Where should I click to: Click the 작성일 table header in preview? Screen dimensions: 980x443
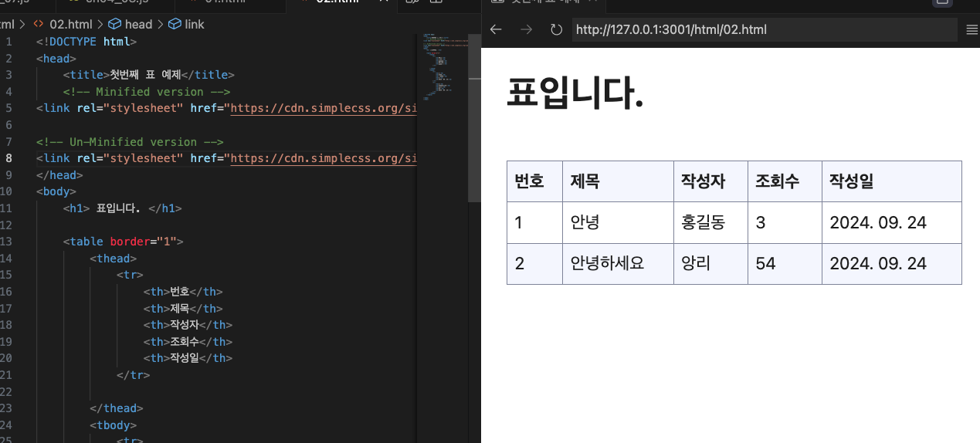(892, 181)
